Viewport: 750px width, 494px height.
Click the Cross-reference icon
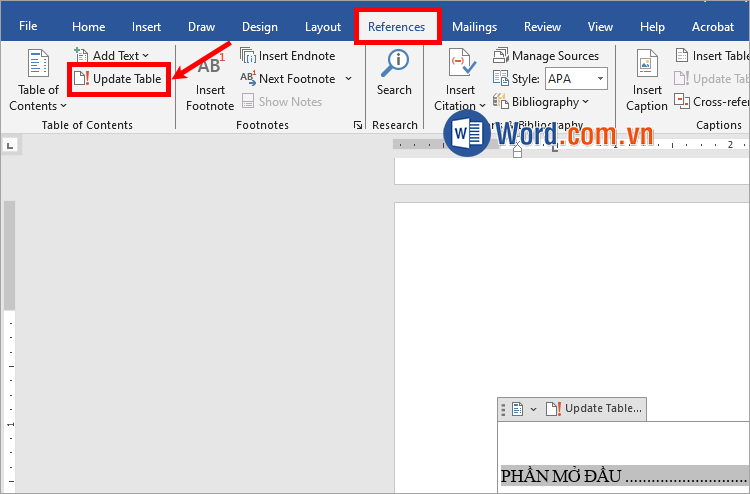pyautogui.click(x=683, y=101)
